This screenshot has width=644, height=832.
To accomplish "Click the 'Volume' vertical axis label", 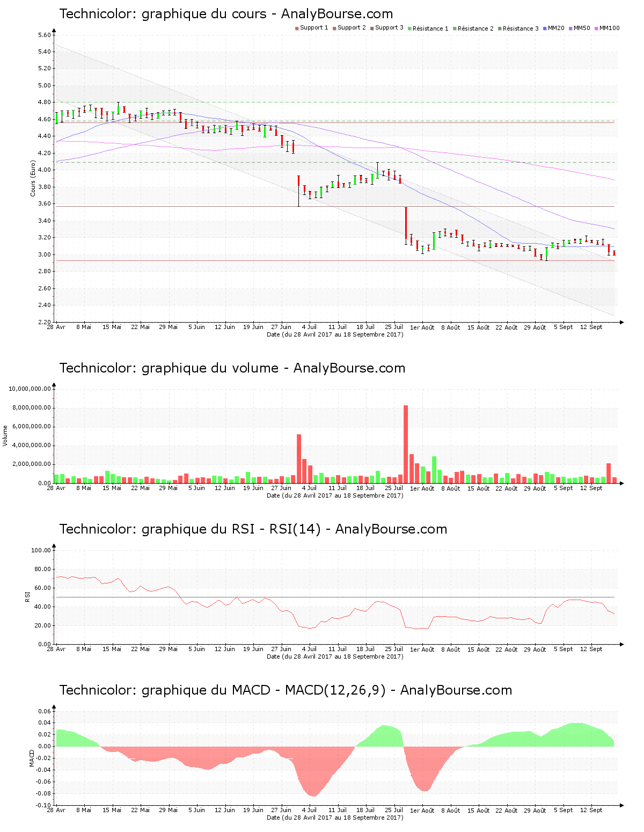I will coord(5,435).
